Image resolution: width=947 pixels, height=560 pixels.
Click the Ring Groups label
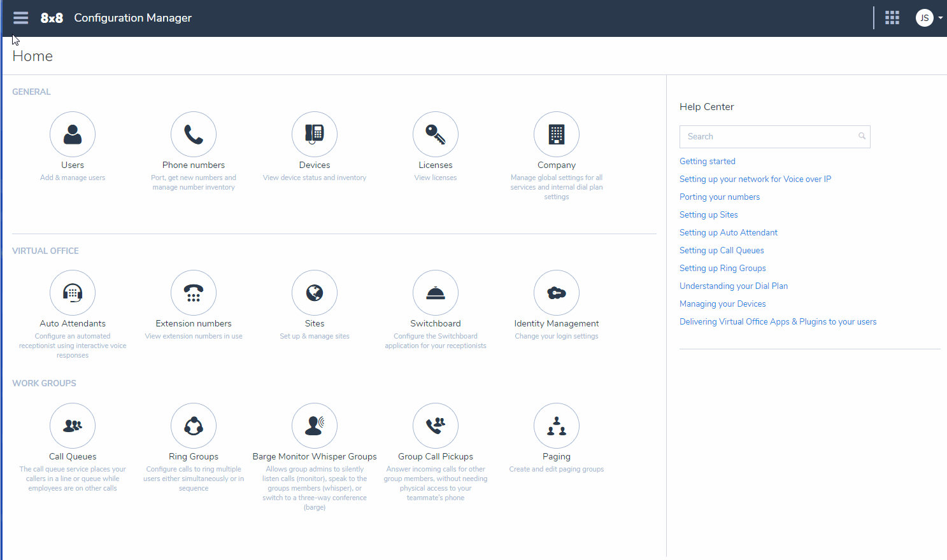tap(194, 456)
